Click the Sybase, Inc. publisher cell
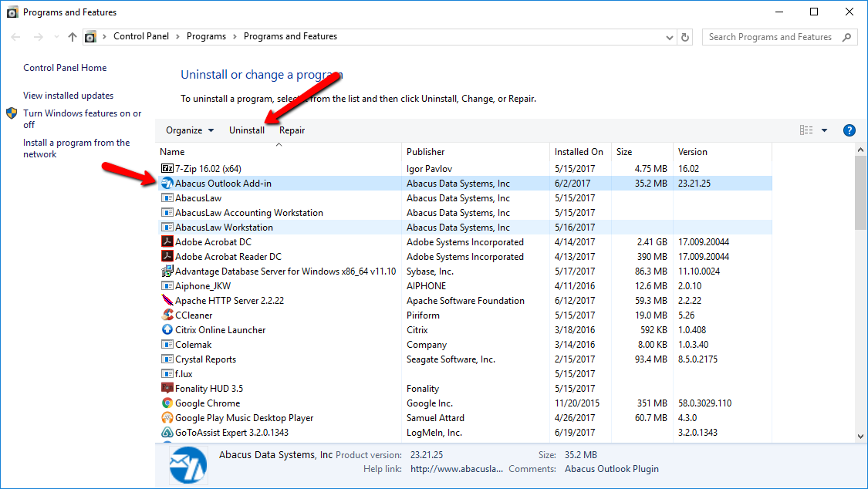Image resolution: width=868 pixels, height=489 pixels. (430, 271)
